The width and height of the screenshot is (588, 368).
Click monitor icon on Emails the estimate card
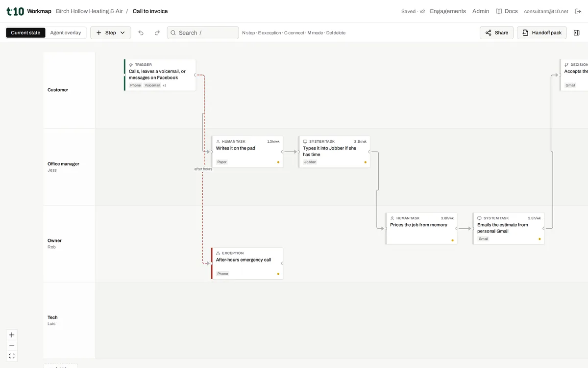coord(480,218)
